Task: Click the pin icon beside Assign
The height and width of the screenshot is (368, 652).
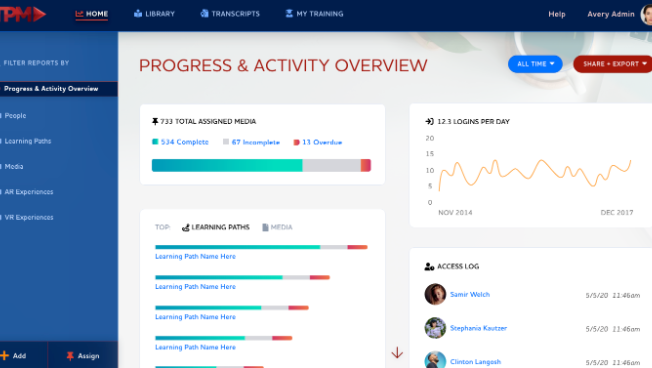Action: [70, 356]
